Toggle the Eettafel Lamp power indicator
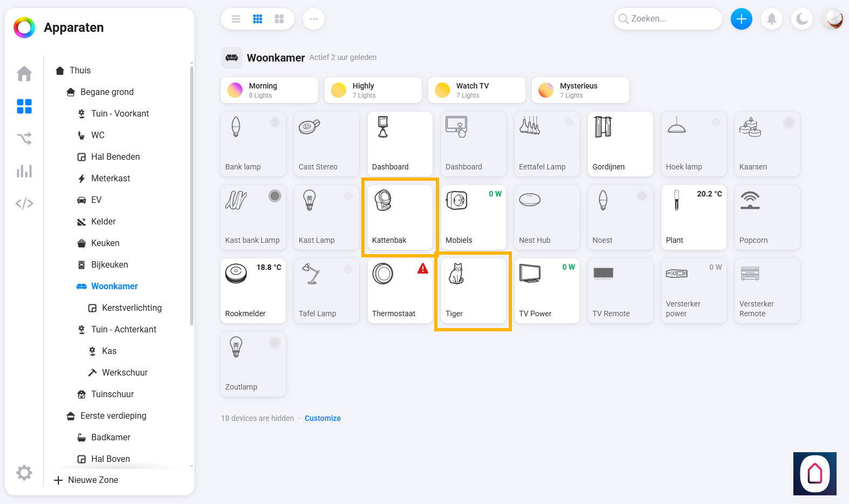849x504 pixels. [x=569, y=122]
